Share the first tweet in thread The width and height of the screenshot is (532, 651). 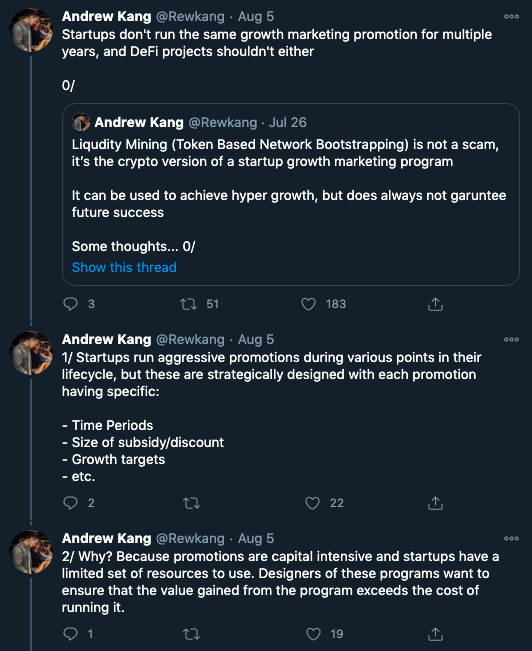tap(435, 304)
